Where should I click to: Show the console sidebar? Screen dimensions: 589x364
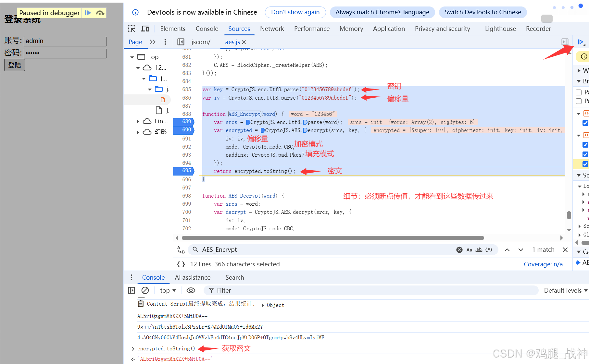coord(132,290)
